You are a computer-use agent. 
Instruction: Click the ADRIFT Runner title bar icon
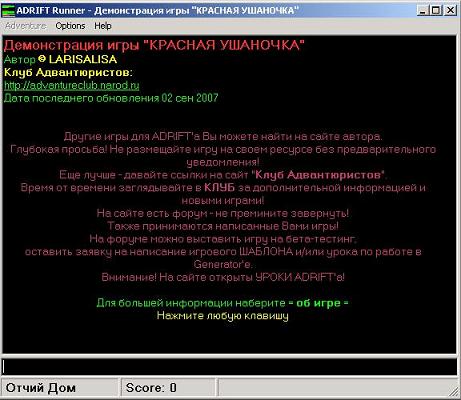8,11
